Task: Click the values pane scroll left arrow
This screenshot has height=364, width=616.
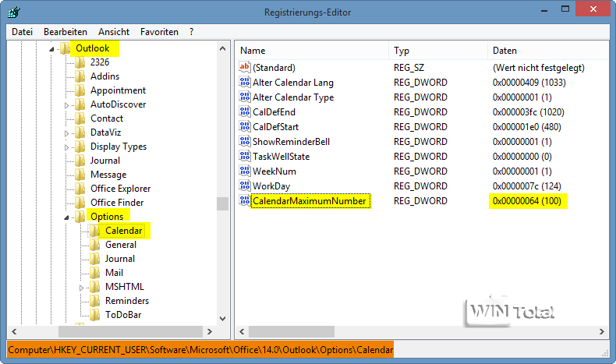Action: point(242,331)
